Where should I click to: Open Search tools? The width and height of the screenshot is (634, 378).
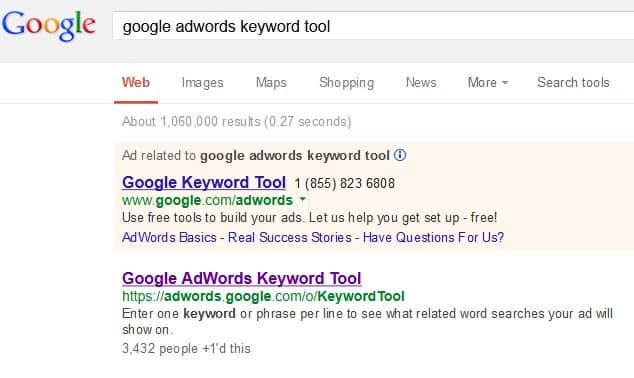[573, 82]
